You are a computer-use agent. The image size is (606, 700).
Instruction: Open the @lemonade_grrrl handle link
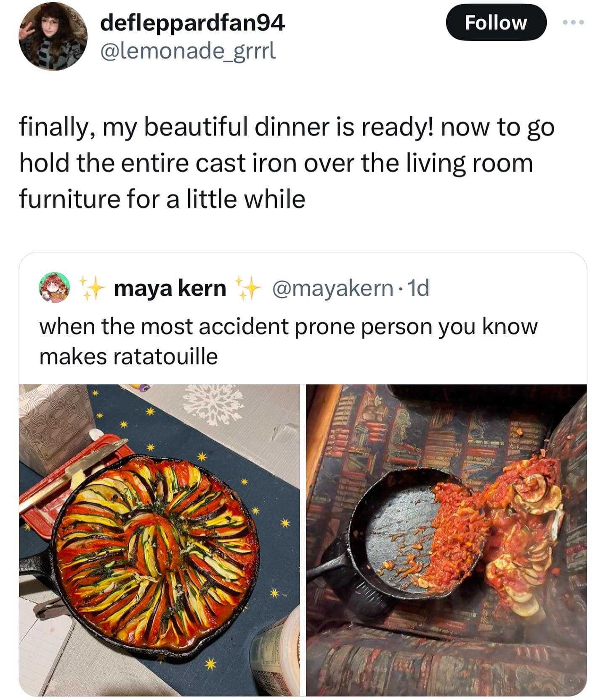[x=188, y=51]
